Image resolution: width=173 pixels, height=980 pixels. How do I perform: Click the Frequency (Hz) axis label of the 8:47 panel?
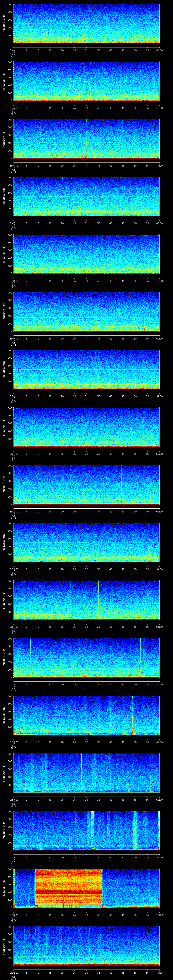click(x=4, y=196)
